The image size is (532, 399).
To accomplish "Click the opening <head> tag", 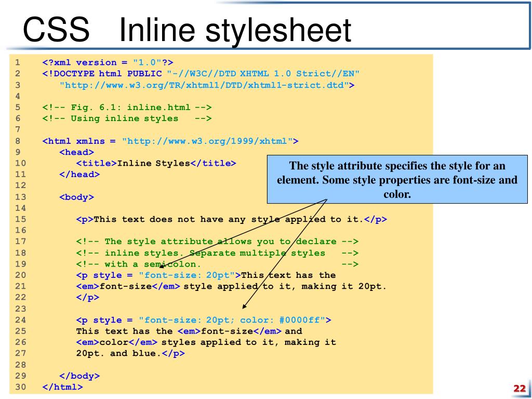I will 77,152.
